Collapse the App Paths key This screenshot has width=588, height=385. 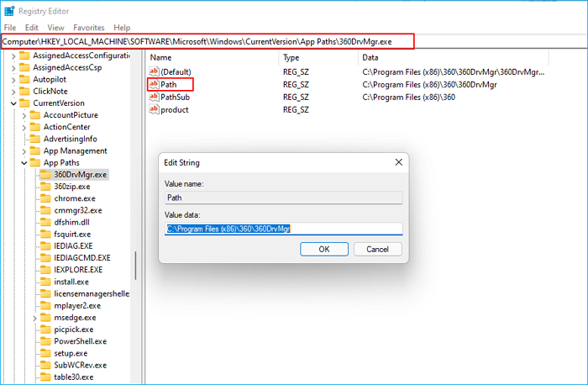(24, 163)
